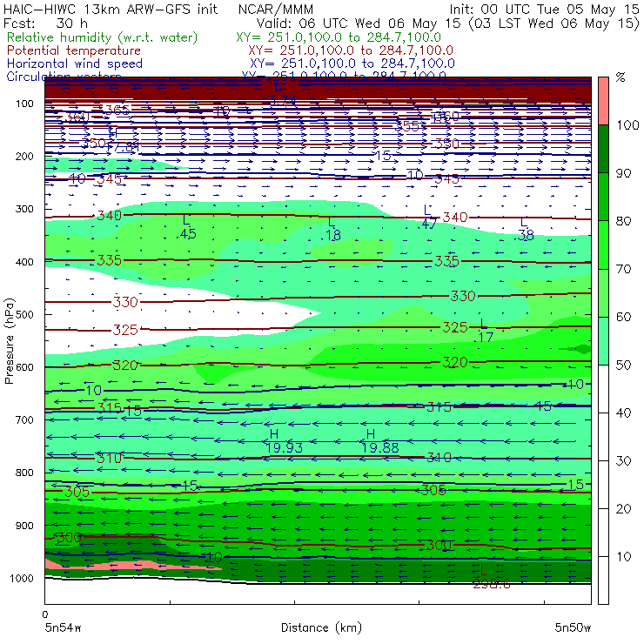This screenshot has width=644, height=644.
Task: Click the "80" colorbar label
Action: coord(623,221)
